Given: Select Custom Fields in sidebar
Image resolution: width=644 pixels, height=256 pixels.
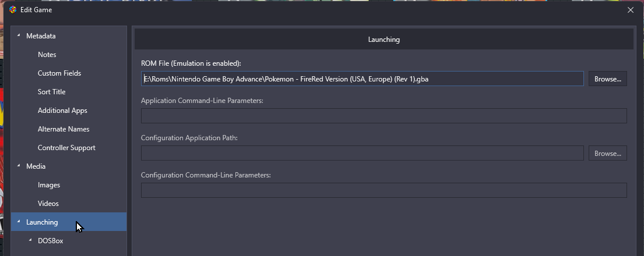Looking at the screenshot, I should 59,73.
